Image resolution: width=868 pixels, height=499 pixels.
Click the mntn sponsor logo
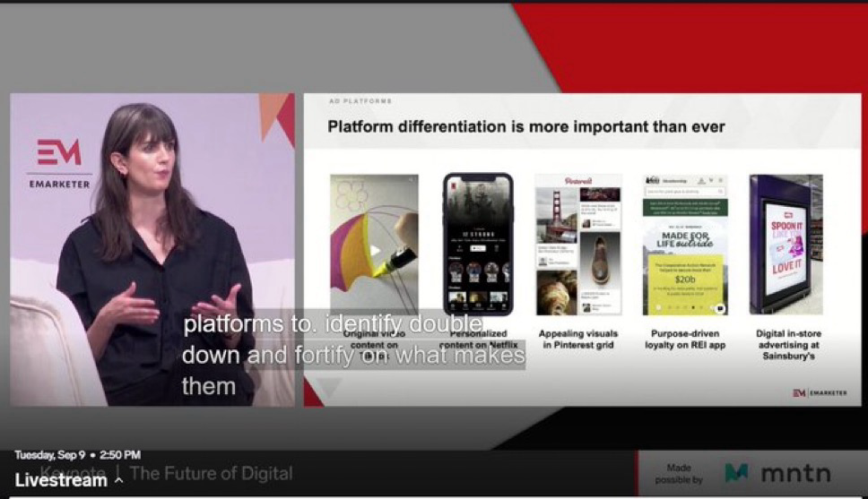point(777,474)
